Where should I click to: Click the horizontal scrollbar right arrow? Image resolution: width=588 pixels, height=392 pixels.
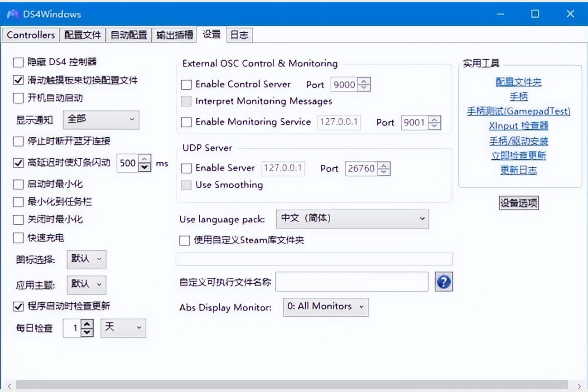point(579,386)
